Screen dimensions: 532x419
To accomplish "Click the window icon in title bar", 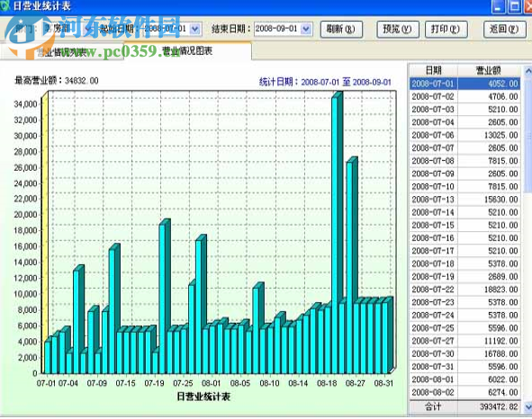I will point(5,5).
